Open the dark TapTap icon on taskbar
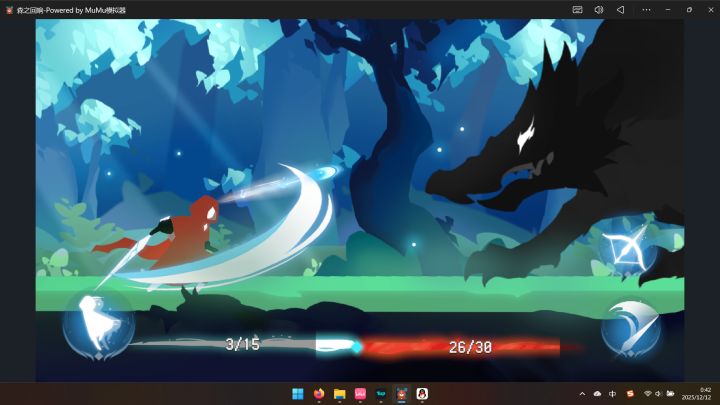The height and width of the screenshot is (405, 720). (x=381, y=394)
